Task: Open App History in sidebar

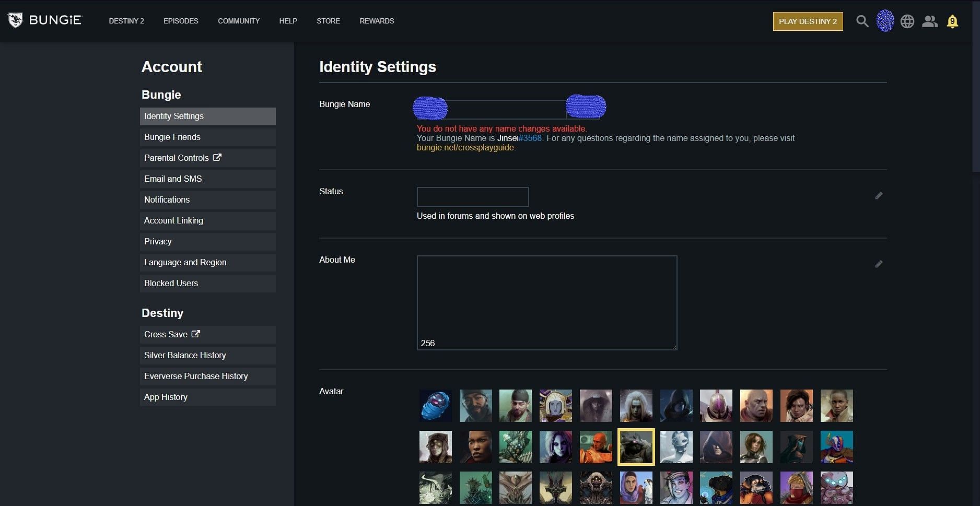Action: pos(208,397)
